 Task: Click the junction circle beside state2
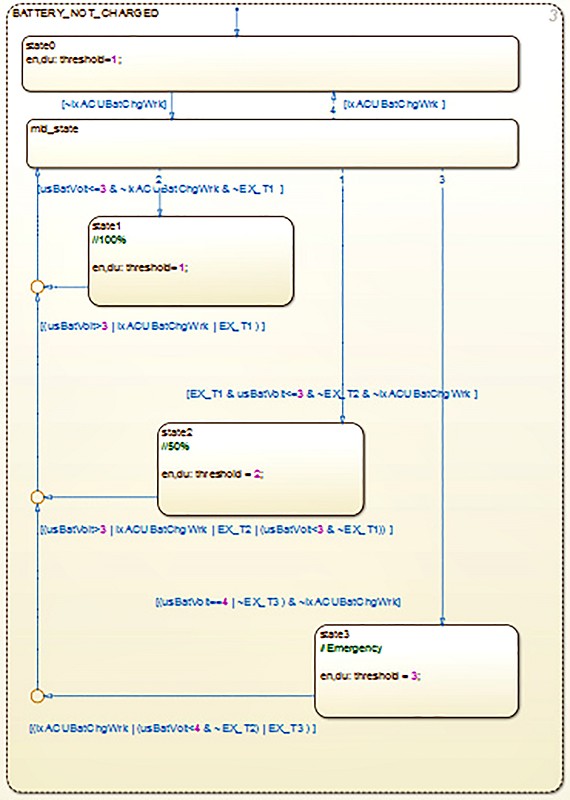38,496
